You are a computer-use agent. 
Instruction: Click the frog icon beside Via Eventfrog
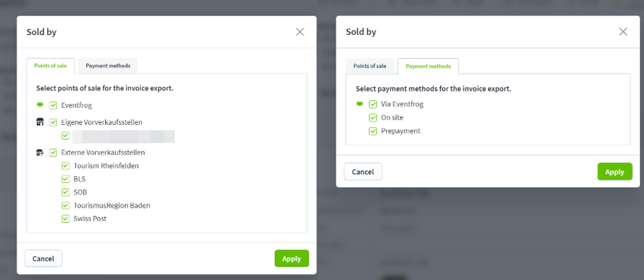360,104
